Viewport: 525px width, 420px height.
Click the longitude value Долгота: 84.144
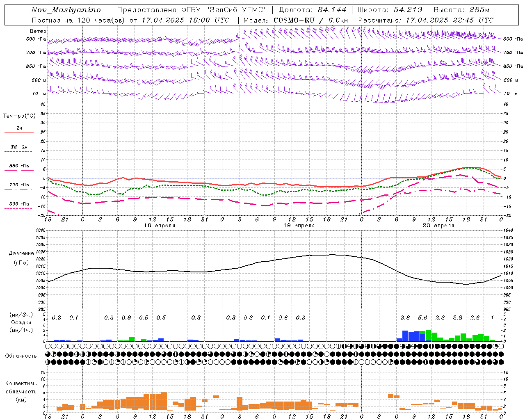[313, 10]
